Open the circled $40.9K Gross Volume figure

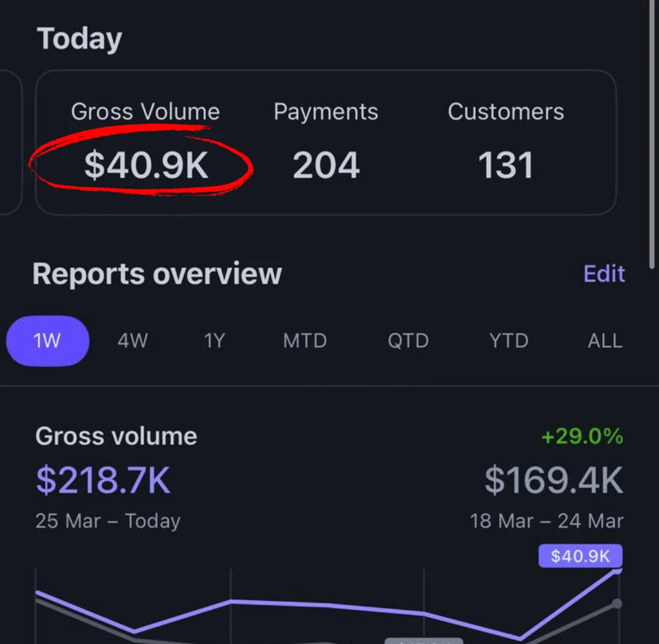point(146,165)
